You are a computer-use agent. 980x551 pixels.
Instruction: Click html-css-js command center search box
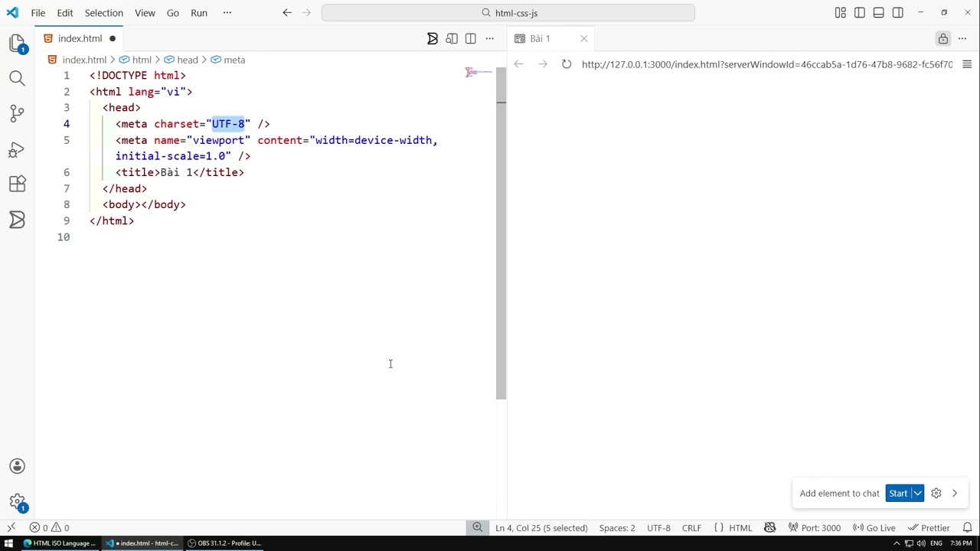[x=508, y=12]
